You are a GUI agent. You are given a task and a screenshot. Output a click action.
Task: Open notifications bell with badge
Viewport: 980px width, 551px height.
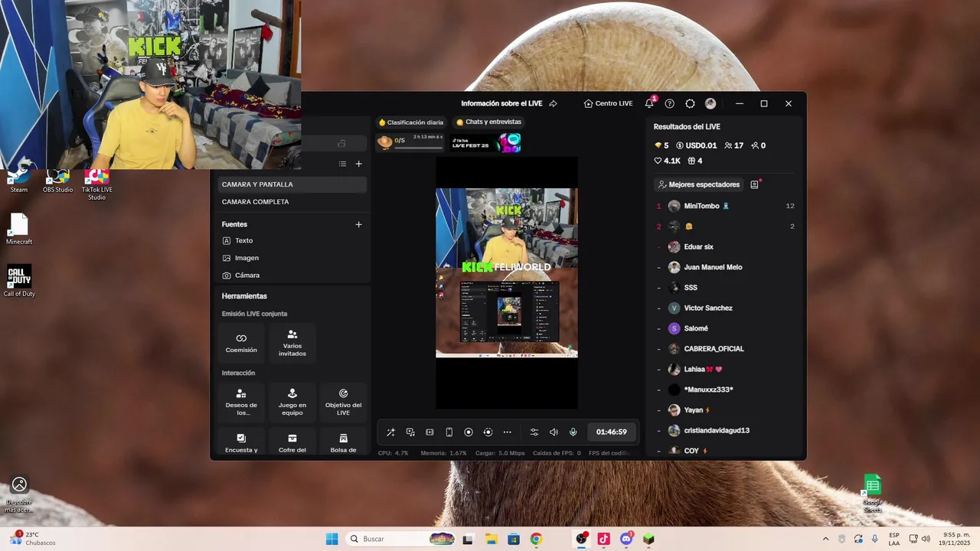tap(649, 103)
